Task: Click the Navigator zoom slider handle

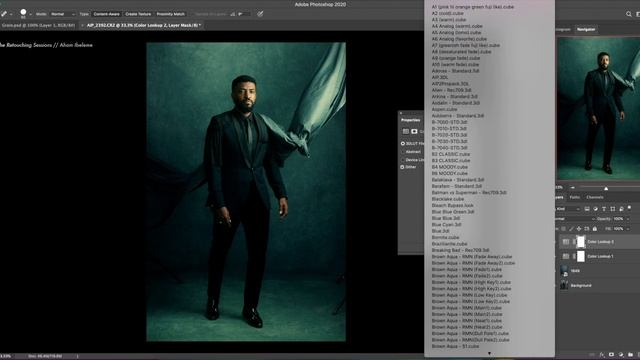Action: pos(606,188)
